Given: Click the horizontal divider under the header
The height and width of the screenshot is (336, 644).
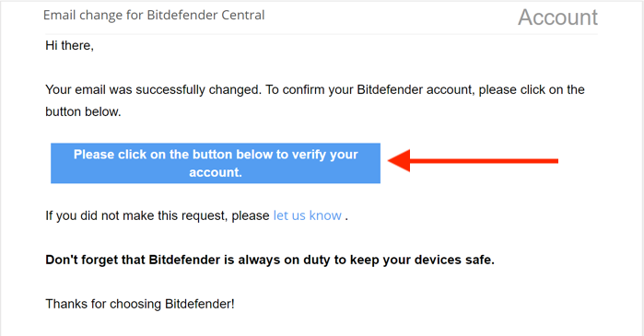Looking at the screenshot, I should tap(322, 34).
